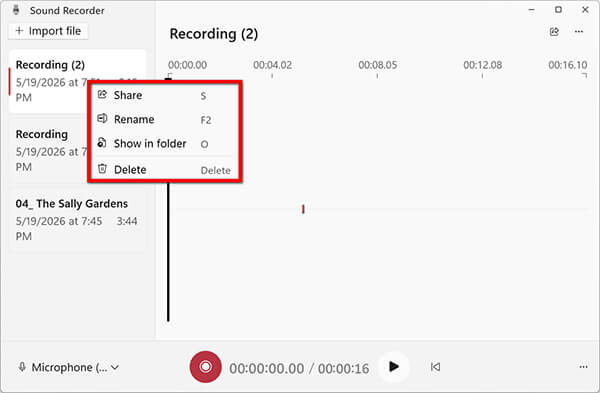
Task: Close the Sound Recorder window
Action: 585,10
